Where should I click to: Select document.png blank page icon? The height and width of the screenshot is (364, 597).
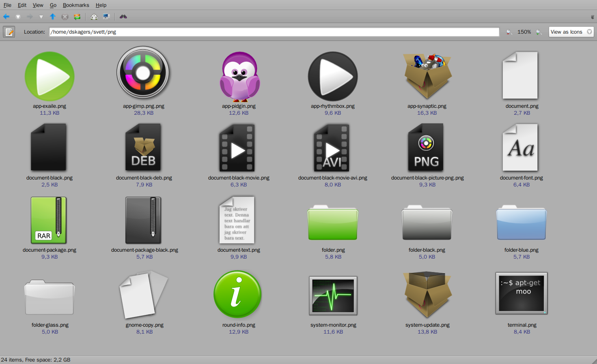point(520,75)
